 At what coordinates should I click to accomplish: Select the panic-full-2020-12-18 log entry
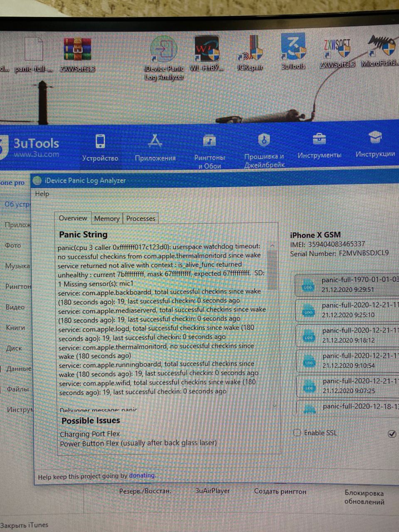tap(348, 407)
